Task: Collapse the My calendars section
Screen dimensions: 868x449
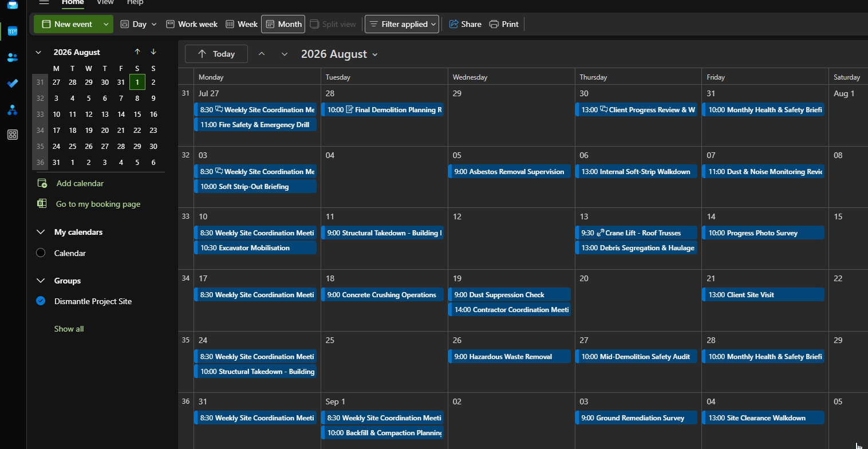Action: (41, 232)
